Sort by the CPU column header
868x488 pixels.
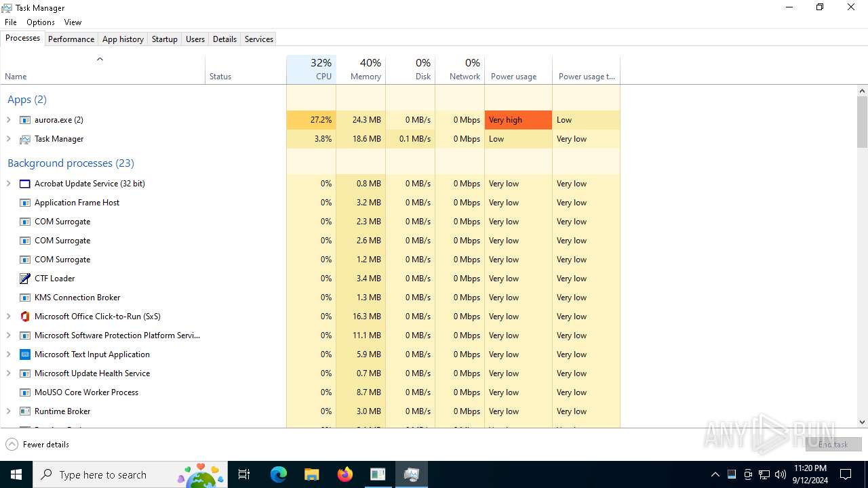click(311, 69)
